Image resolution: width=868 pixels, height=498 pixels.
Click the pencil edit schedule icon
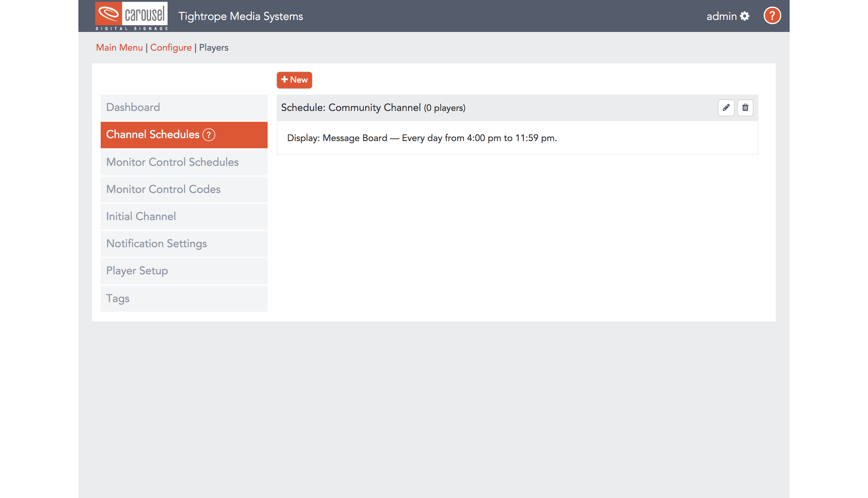[726, 108]
